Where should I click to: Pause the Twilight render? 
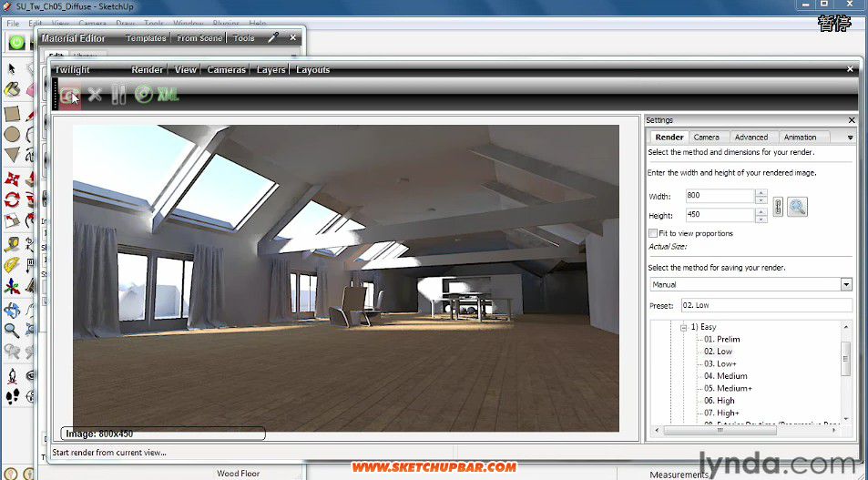click(x=118, y=96)
